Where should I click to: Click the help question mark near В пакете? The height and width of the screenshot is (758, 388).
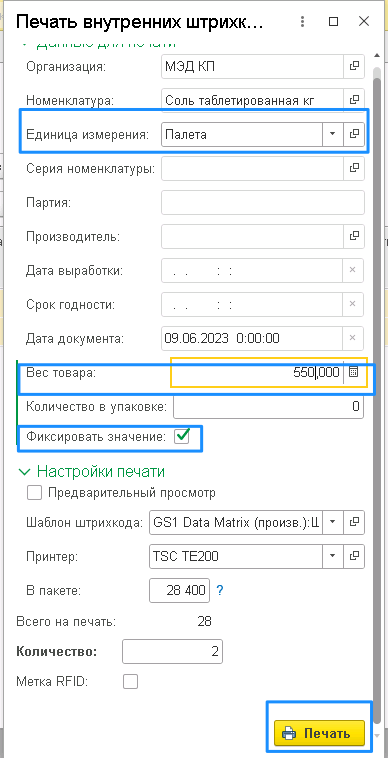pyautogui.click(x=220, y=590)
